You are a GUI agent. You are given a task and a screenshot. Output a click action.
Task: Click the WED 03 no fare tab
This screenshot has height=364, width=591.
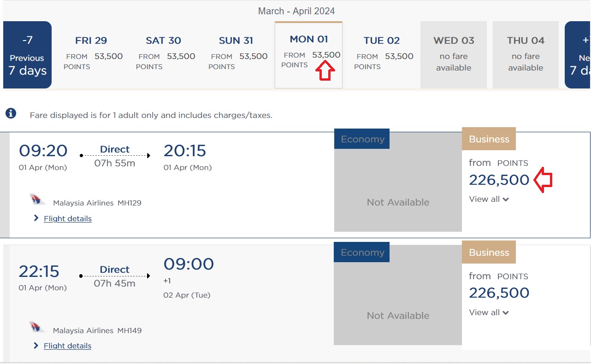point(454,54)
